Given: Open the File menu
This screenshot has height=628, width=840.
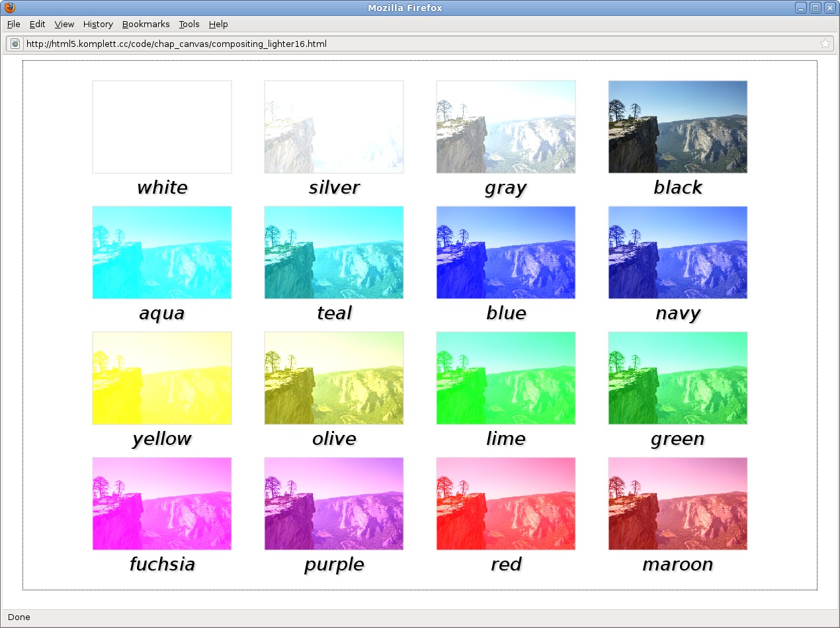Looking at the screenshot, I should click(13, 24).
